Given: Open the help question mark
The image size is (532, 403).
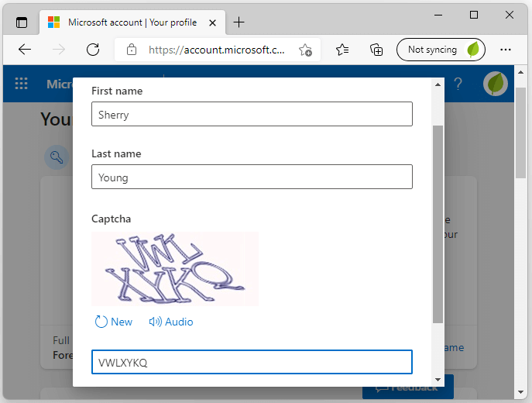Looking at the screenshot, I should coord(458,84).
